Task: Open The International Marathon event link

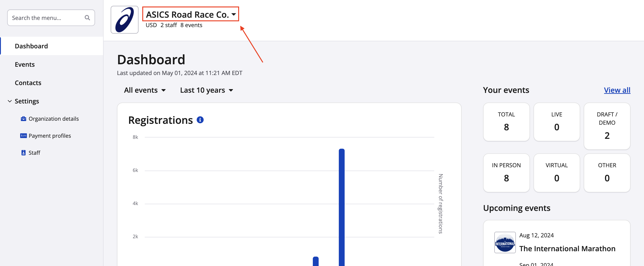Action: tap(567, 249)
